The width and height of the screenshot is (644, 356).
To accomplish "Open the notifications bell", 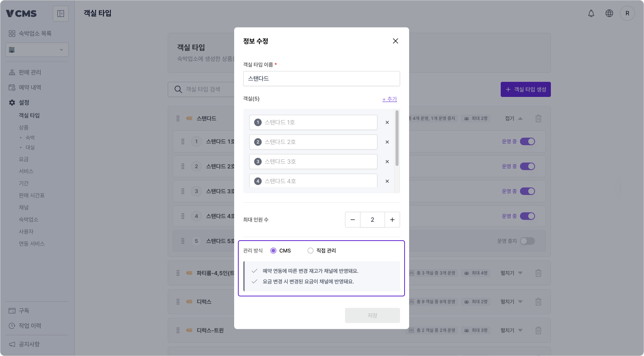I will (591, 13).
